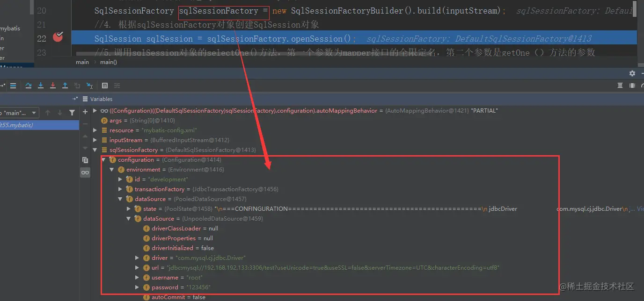Collapse the environment node
Viewport: 644px width, 301px height.
point(112,170)
